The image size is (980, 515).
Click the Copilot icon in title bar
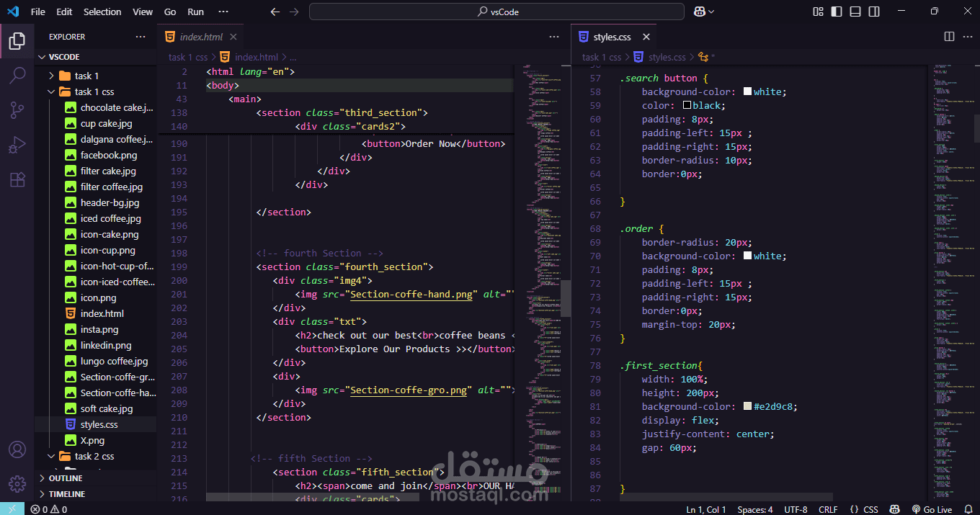(699, 12)
